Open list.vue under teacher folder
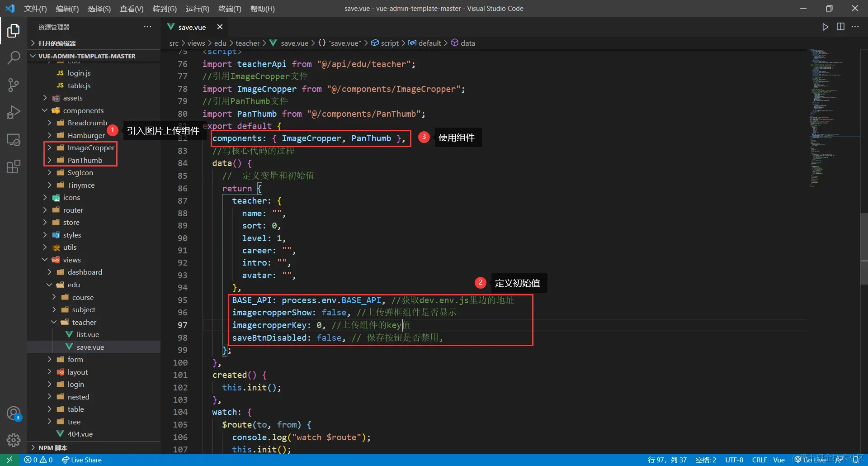The height and width of the screenshot is (466, 868). [x=94, y=335]
